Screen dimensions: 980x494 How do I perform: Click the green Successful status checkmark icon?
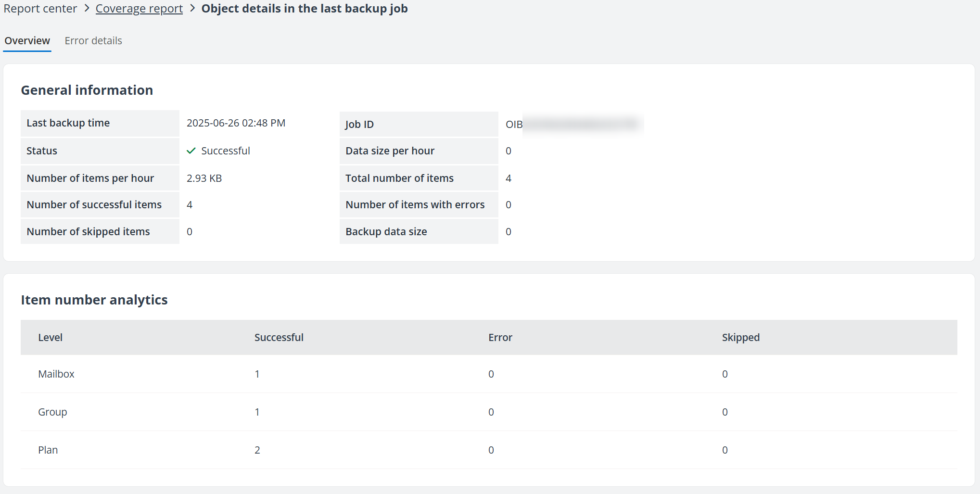[191, 151]
